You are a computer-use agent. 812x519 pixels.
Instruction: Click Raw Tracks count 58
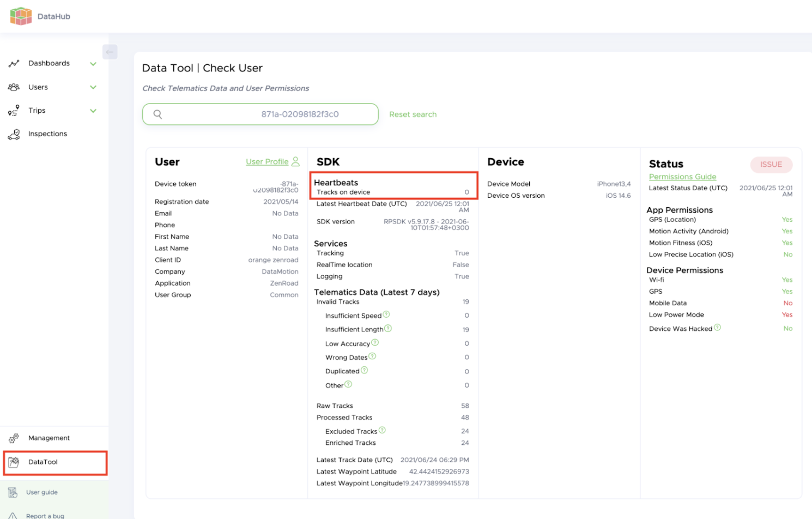coord(465,406)
